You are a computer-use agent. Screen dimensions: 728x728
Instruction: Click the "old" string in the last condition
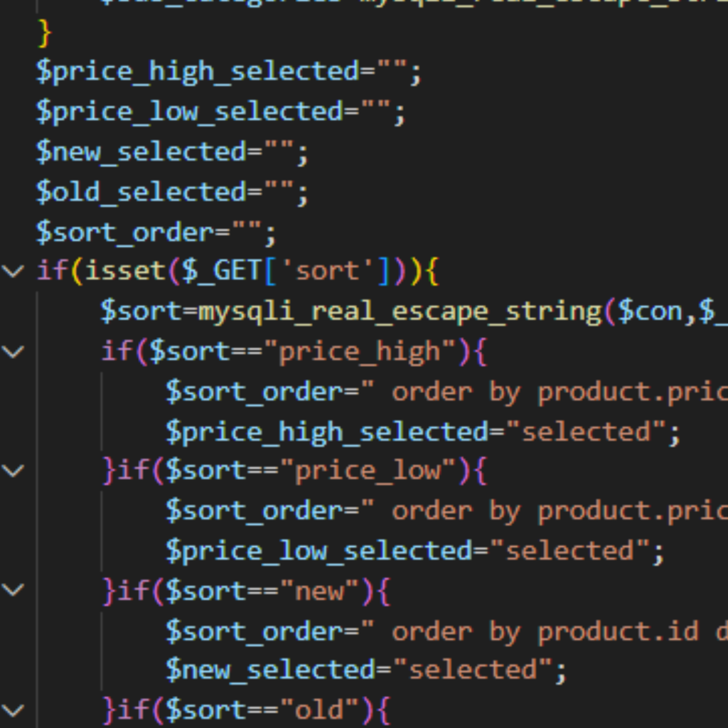coord(320,709)
